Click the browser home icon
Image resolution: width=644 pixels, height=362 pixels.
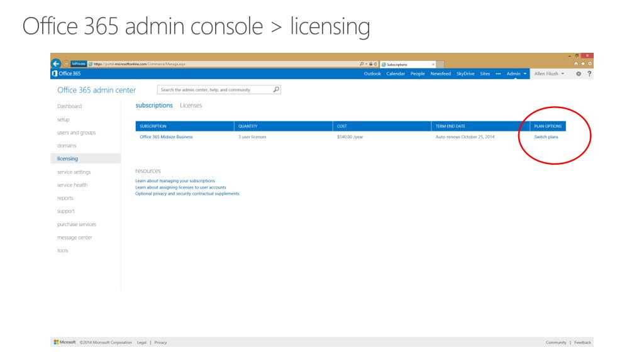(x=576, y=64)
